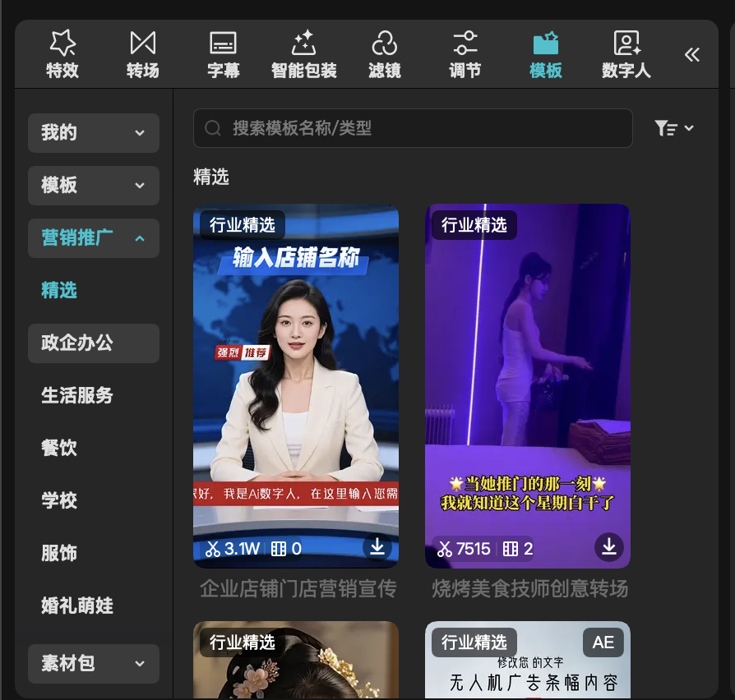Select the 服饰 category
Viewport: 735px width, 700px height.
59,553
